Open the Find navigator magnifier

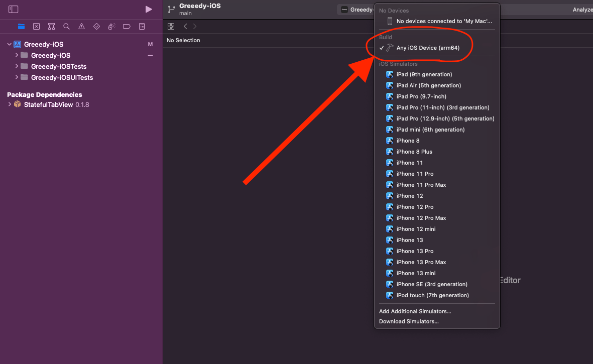tap(67, 27)
